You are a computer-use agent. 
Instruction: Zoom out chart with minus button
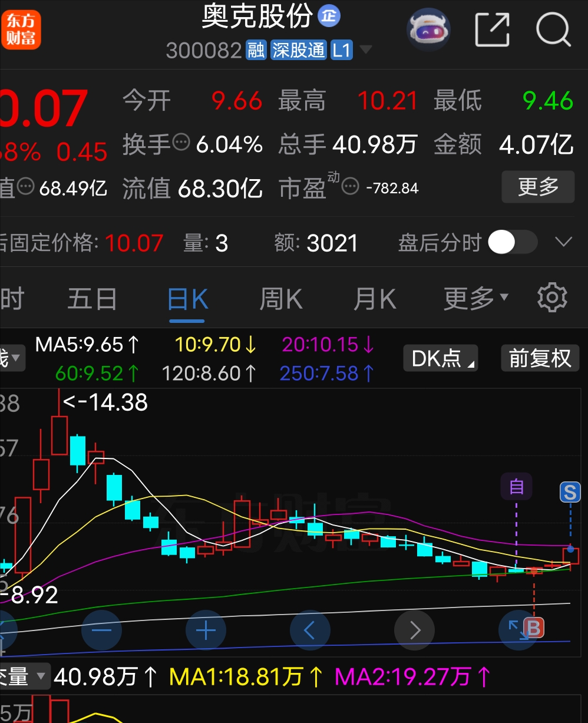click(101, 630)
